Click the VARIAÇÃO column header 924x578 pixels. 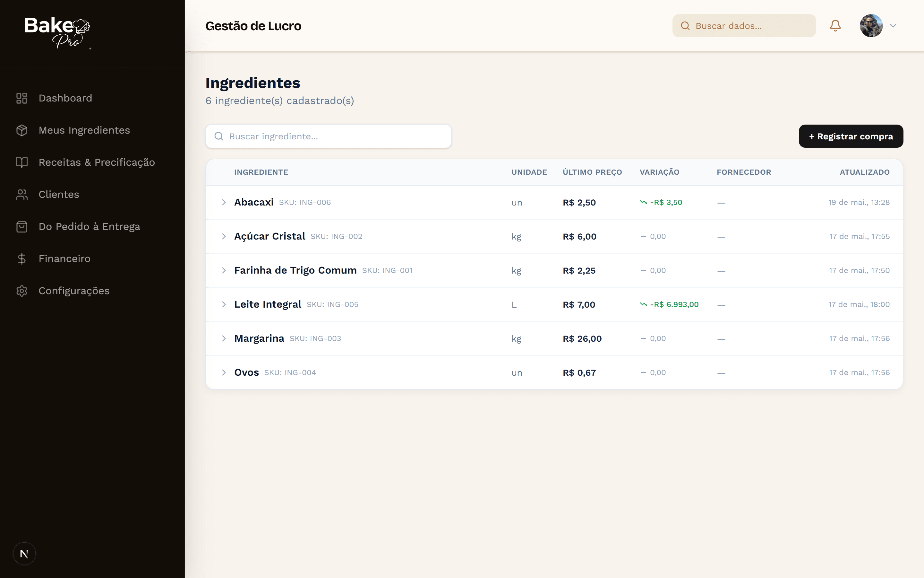point(659,172)
